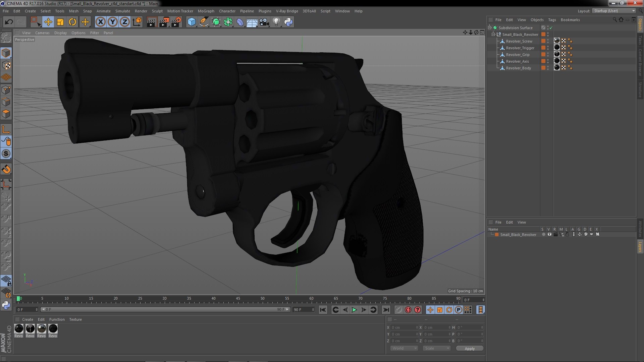Click the Undo arrow icon
The image size is (644, 362).
pos(9,22)
